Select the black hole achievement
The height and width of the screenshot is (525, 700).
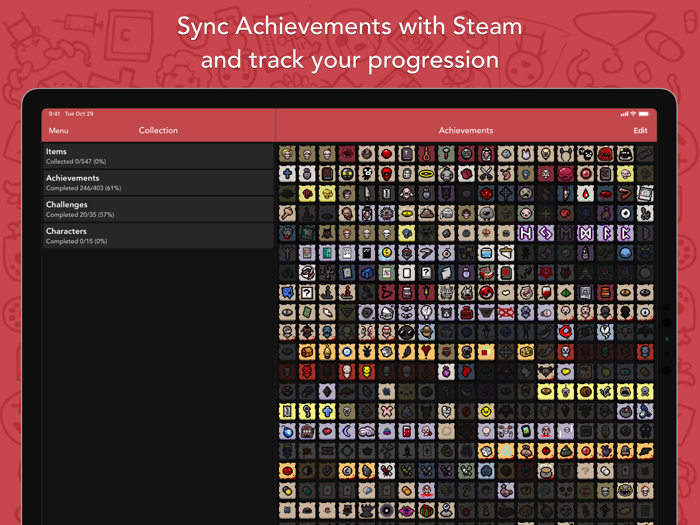(x=387, y=510)
